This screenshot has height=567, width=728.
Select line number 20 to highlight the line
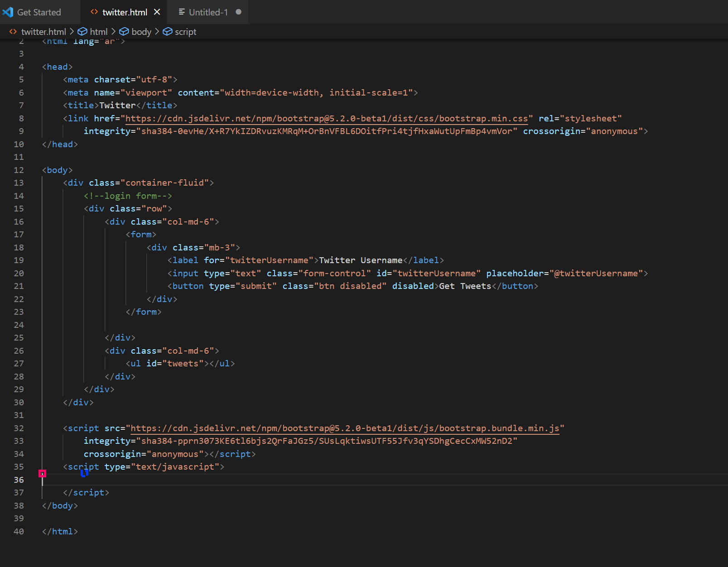pos(19,273)
